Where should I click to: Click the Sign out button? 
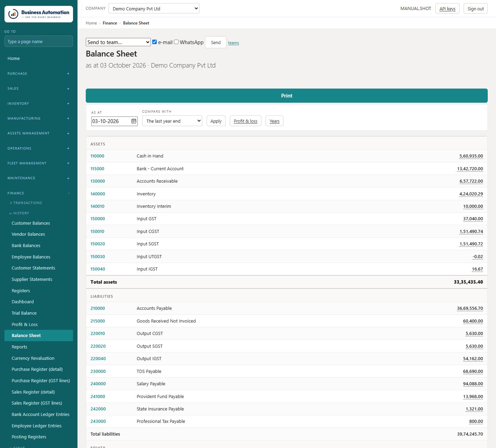tap(476, 9)
